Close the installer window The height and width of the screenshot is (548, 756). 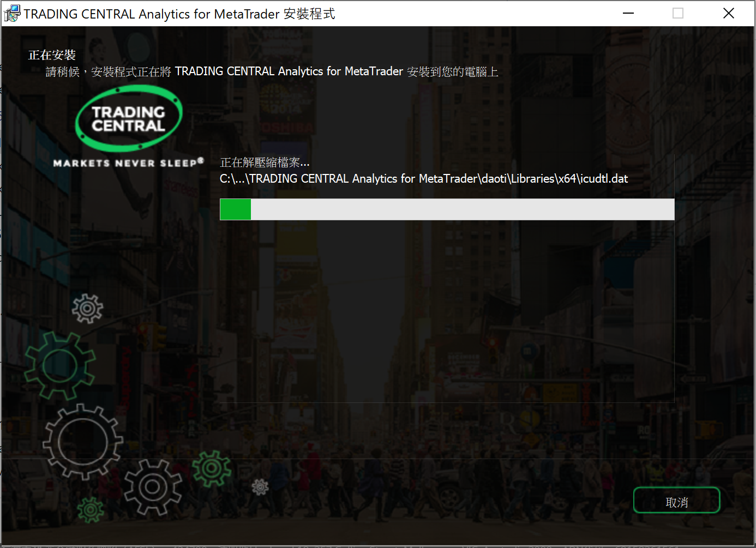(729, 13)
